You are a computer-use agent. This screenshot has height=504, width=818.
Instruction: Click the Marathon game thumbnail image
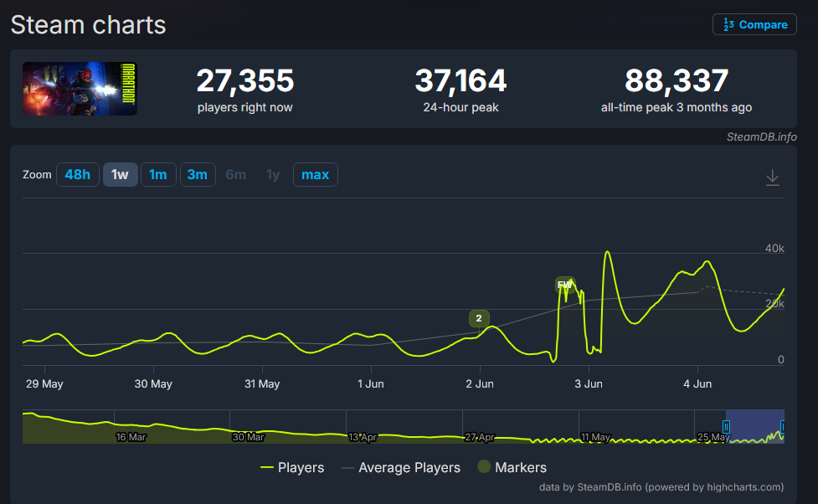pyautogui.click(x=80, y=89)
